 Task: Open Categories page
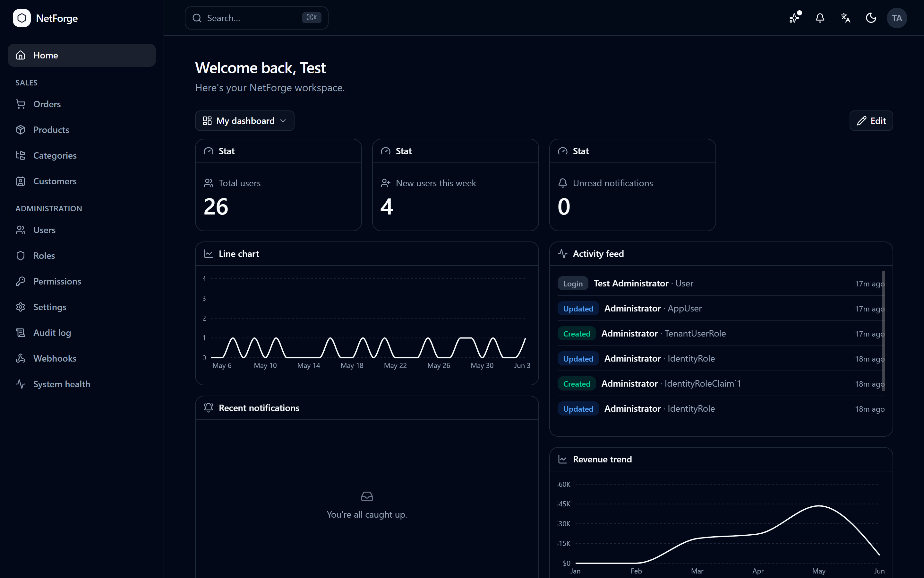82,156
